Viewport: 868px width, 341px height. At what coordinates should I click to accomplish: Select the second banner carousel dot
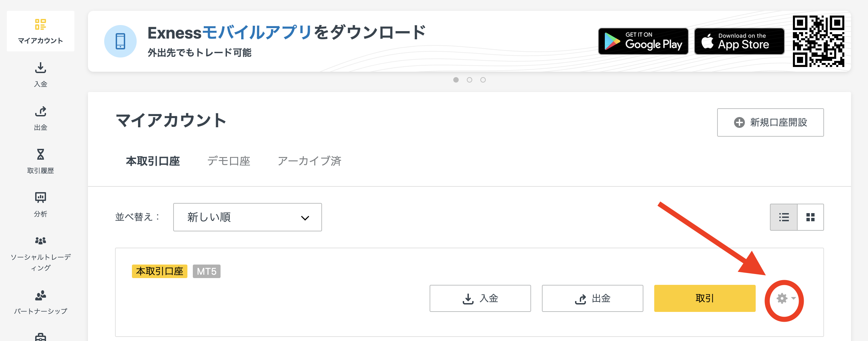pos(470,80)
